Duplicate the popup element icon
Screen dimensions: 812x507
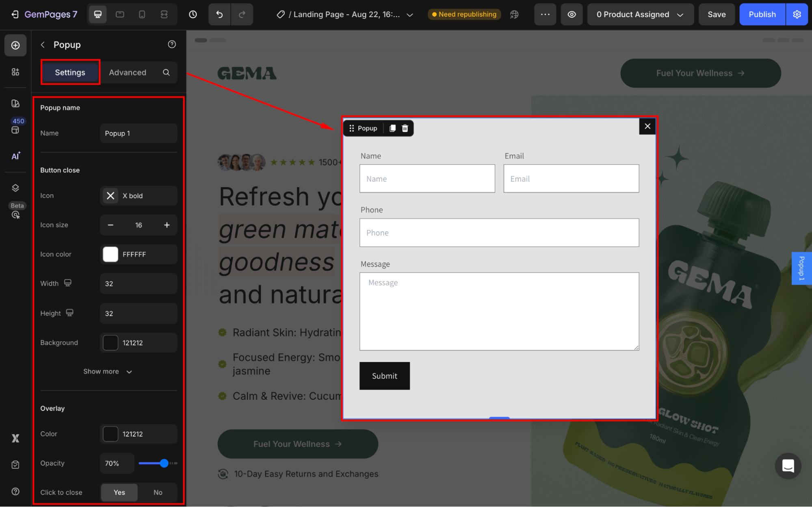[392, 128]
